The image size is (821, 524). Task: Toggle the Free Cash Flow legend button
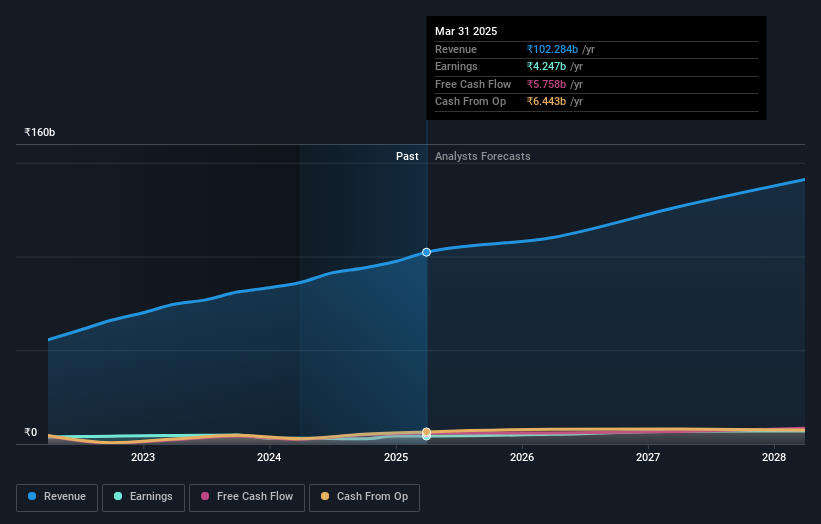pyautogui.click(x=247, y=497)
